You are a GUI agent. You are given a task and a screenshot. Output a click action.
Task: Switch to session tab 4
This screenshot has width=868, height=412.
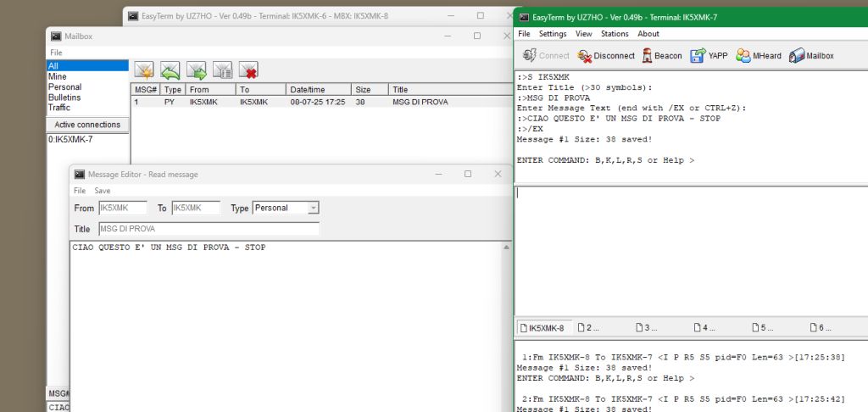(x=704, y=328)
